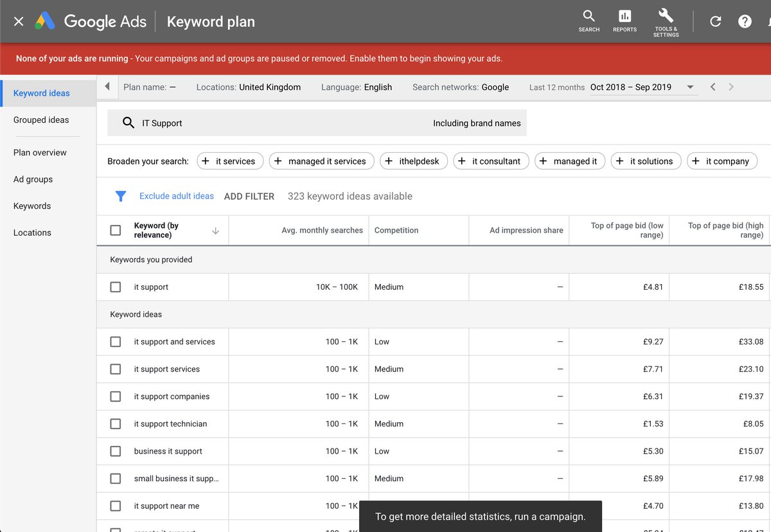Click the 'run a campaign' toast message

coord(481,517)
